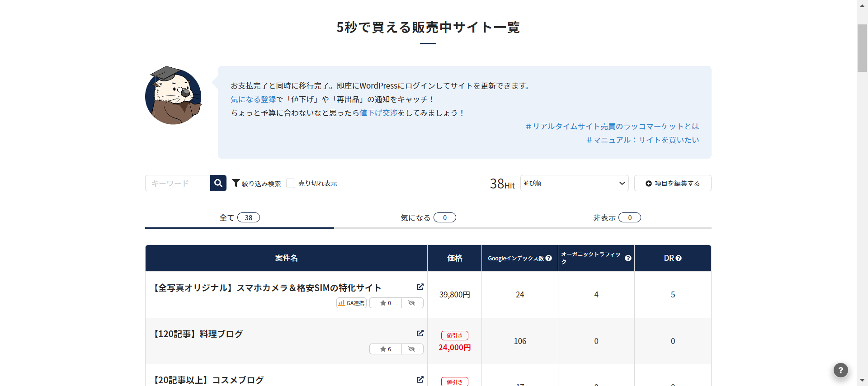Screen dimensions: 868x386
Task: Open the 並び順 sort dropdown
Action: click(574, 183)
